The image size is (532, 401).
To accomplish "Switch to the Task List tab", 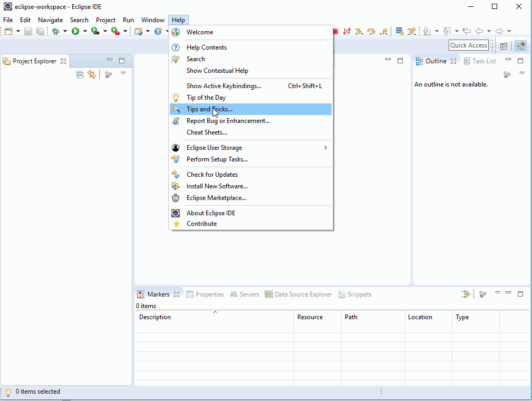I will pyautogui.click(x=480, y=61).
